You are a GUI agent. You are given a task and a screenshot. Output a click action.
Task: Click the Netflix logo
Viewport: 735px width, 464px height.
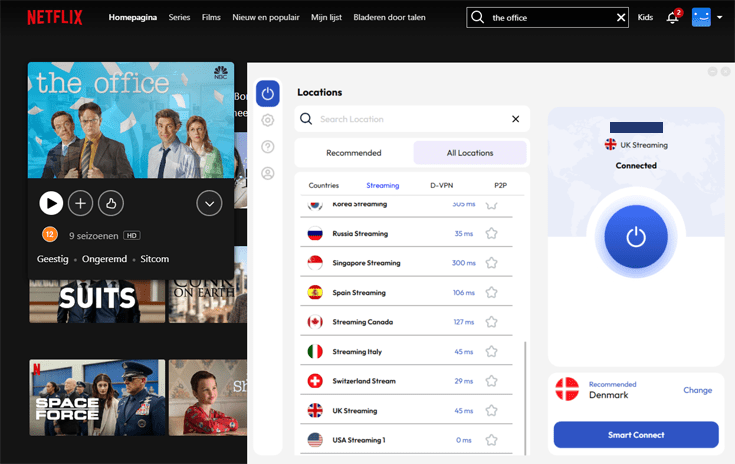(55, 17)
